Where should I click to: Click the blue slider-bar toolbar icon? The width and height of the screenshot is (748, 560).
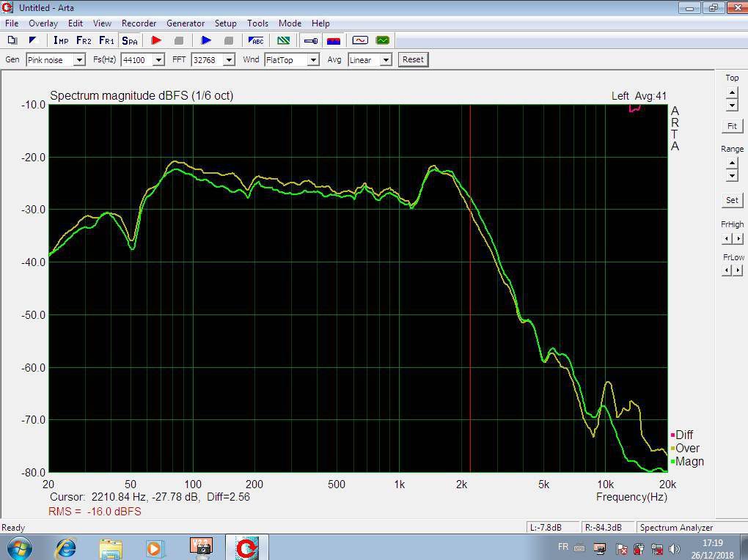(311, 40)
